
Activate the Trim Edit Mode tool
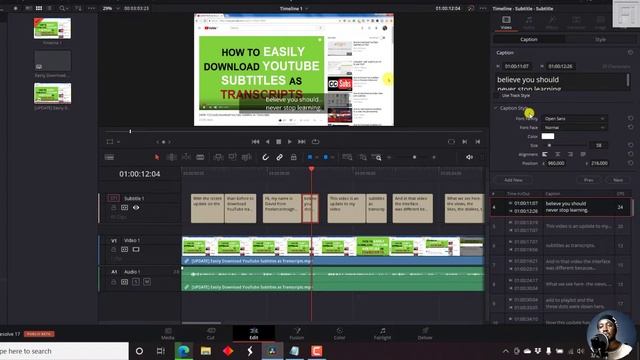(171, 157)
